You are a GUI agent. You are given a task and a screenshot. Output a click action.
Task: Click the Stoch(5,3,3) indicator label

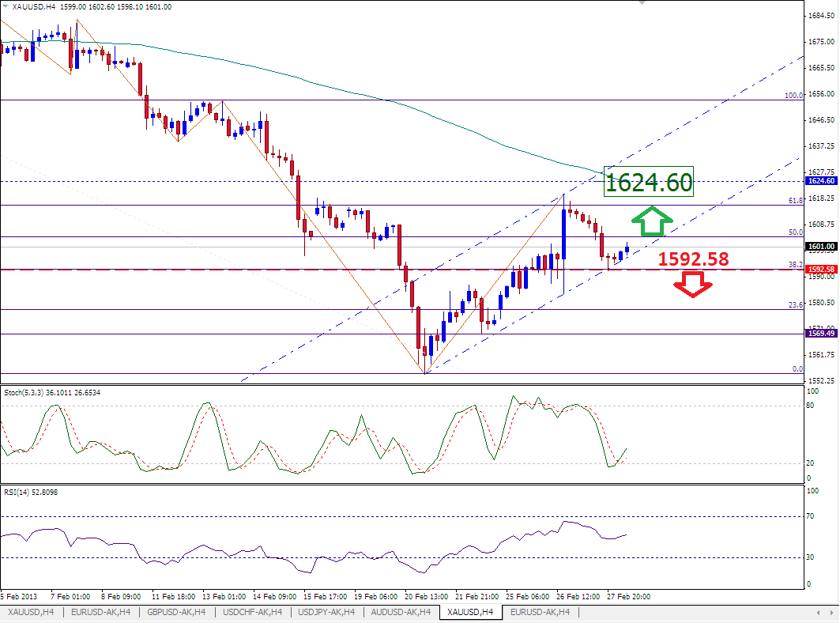47,392
